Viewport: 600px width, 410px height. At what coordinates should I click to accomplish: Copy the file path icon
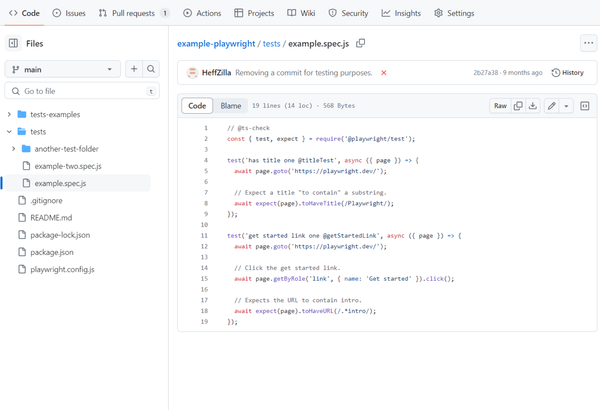360,43
